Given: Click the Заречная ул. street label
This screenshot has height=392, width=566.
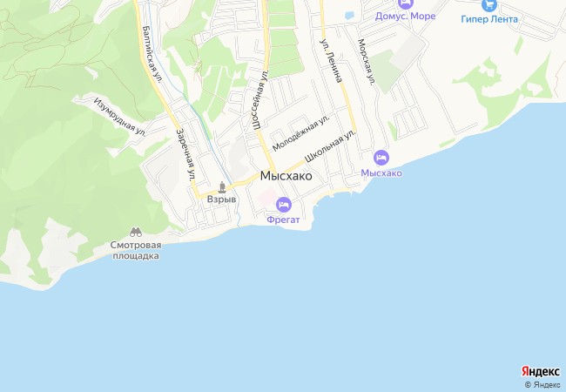Looking at the screenshot, I should tap(185, 154).
